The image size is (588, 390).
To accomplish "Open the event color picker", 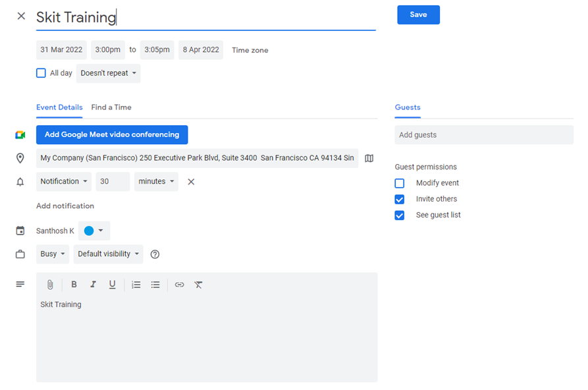I will pos(94,231).
